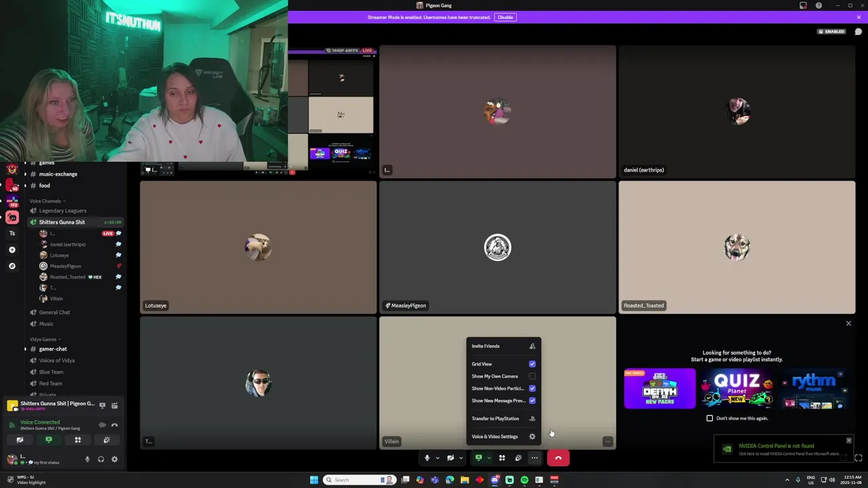Open Activities launcher in call control bar
The image size is (868, 488).
502,458
